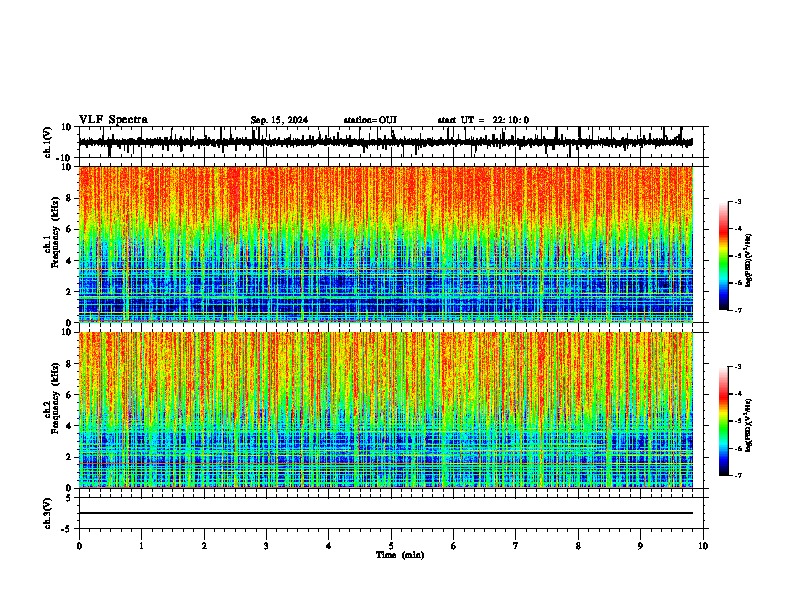Screen dimensions: 792x612
Task: Click the "-7" label on ch.1 colorbar
Action: click(737, 310)
